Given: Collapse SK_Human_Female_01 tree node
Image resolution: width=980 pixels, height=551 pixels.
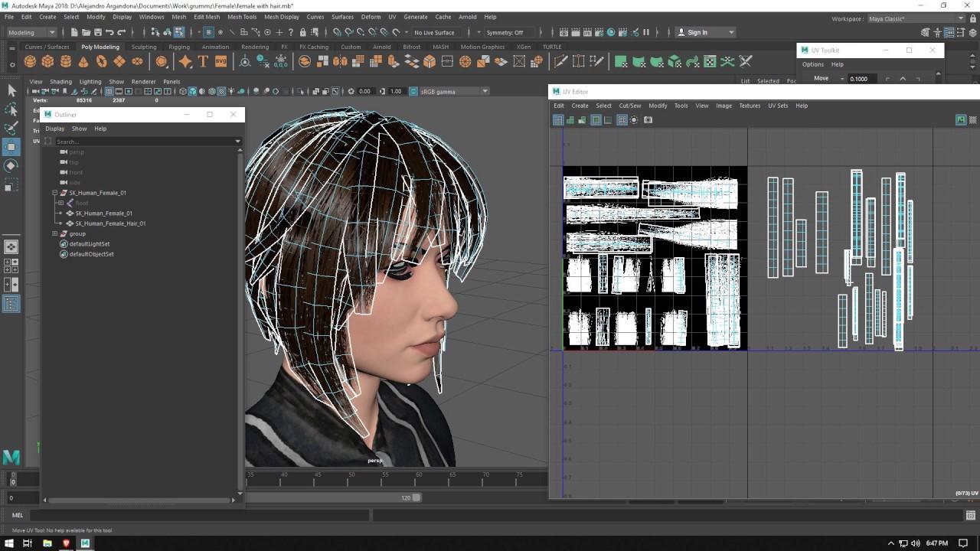Looking at the screenshot, I should 55,193.
